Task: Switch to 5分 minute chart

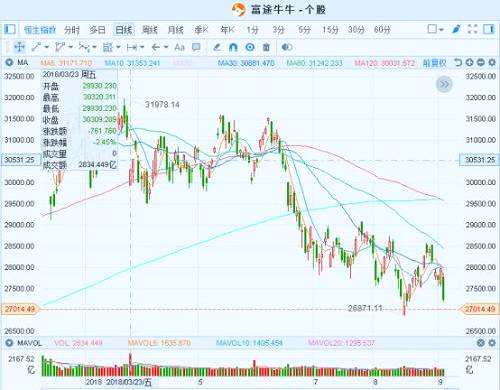Action: click(304, 30)
